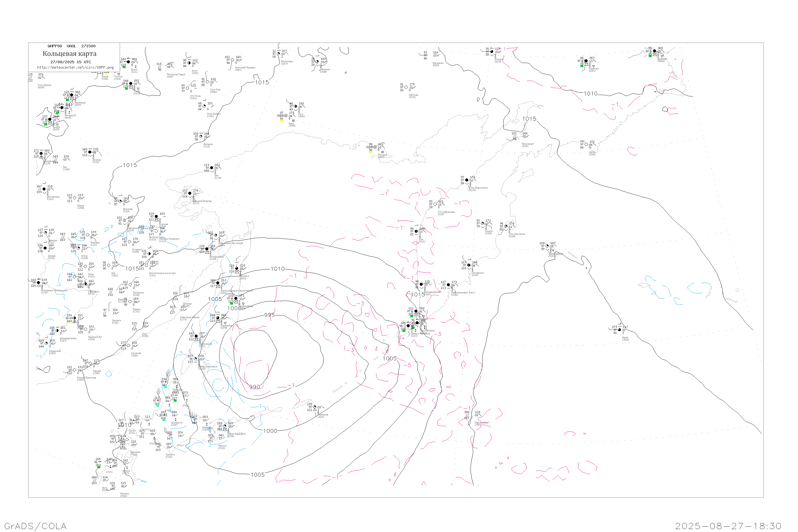This screenshot has height=532, width=798.
Task: Click the Кольцевая карта map title
Action: click(x=69, y=54)
